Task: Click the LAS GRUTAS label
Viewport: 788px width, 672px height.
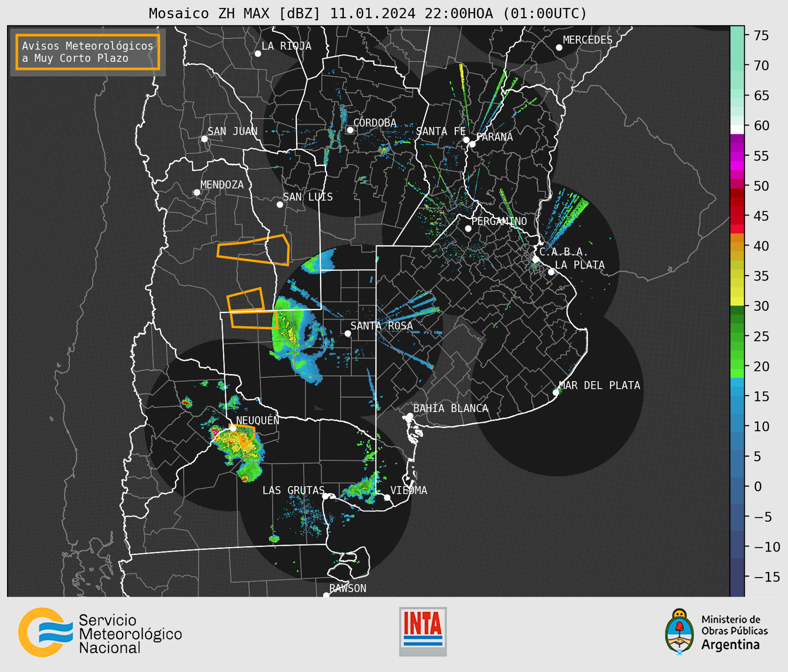Action: [x=293, y=490]
